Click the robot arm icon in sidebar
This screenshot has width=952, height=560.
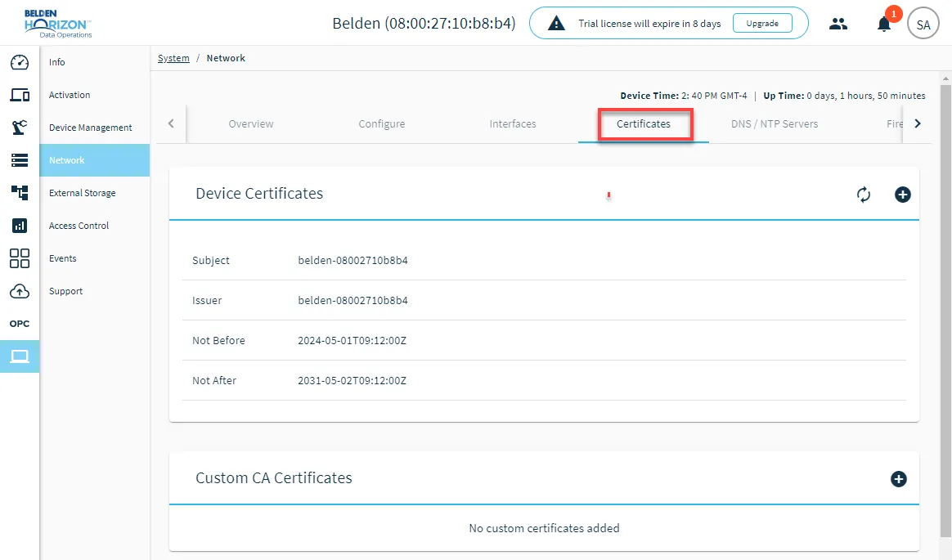tap(20, 128)
